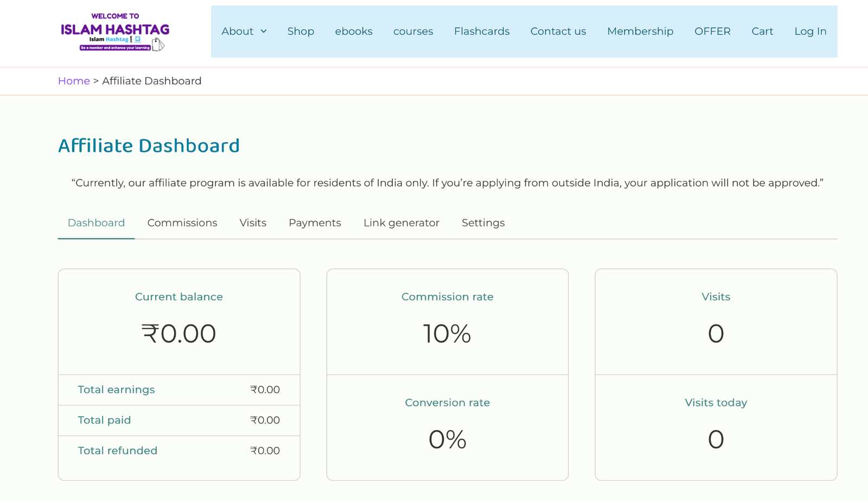This screenshot has width=868, height=502.
Task: Open the Flashcards page
Action: (482, 31)
